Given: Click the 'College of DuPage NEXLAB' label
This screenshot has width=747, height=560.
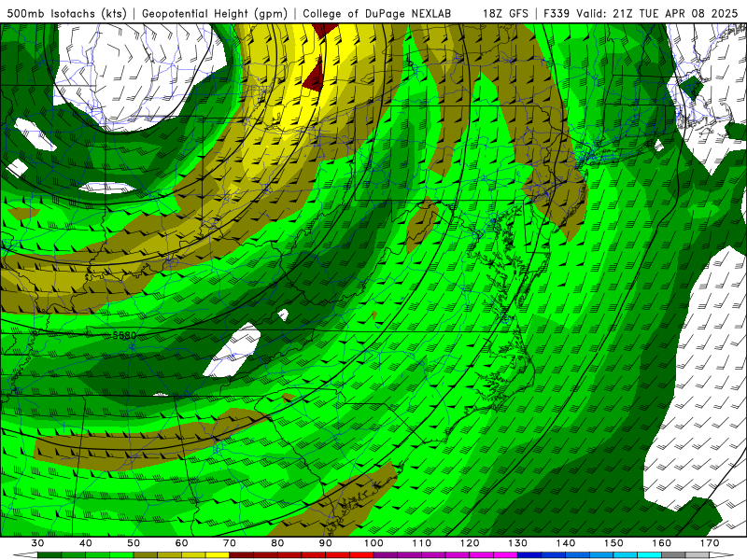Looking at the screenshot, I should 377,14.
